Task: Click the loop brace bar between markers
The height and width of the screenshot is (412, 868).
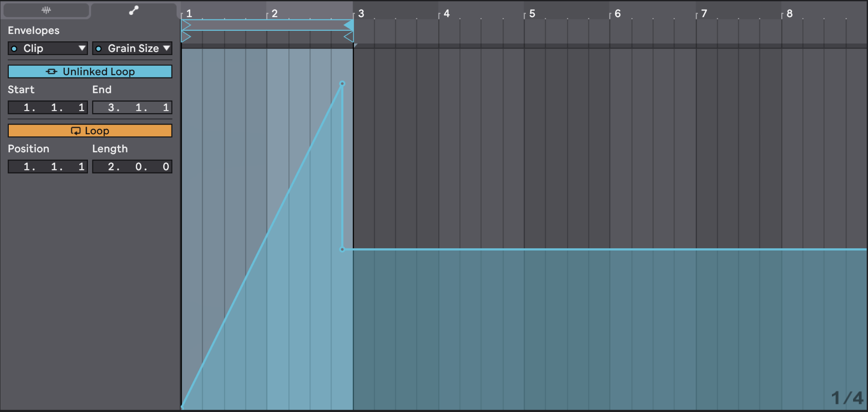Action: (267, 25)
